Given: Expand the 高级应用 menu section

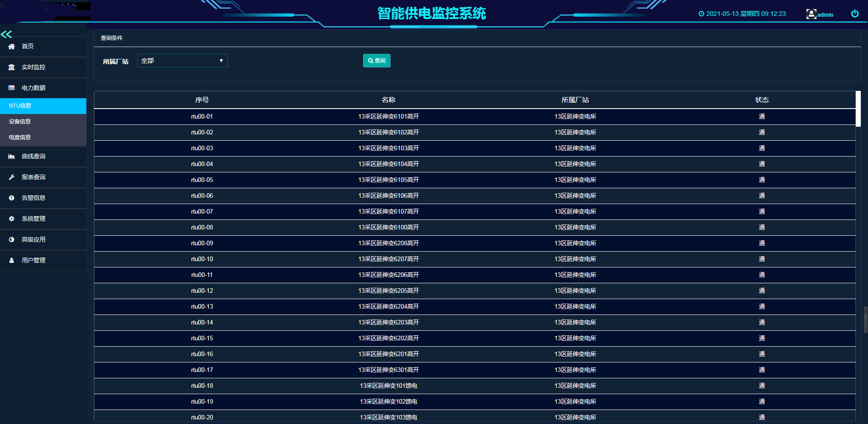Looking at the screenshot, I should [x=33, y=240].
